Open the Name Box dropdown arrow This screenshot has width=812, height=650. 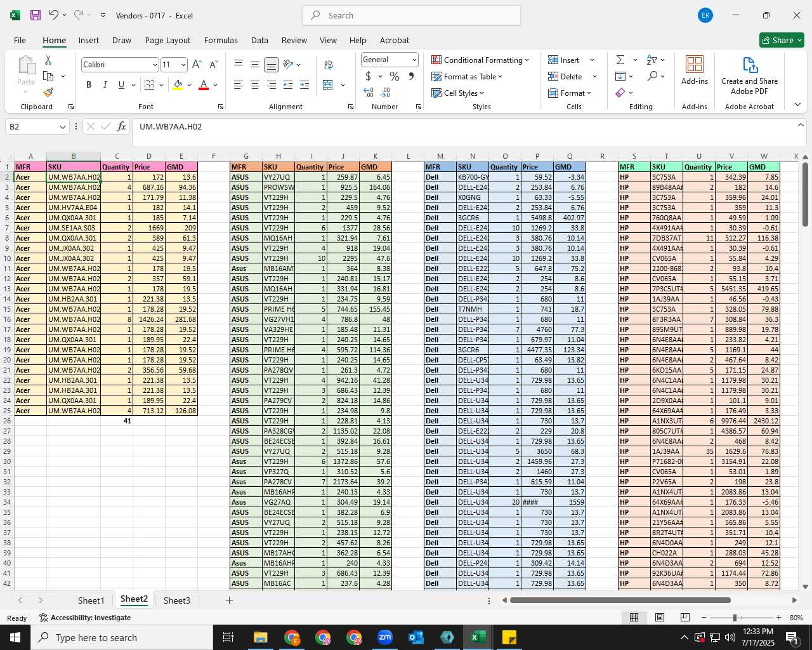point(62,127)
